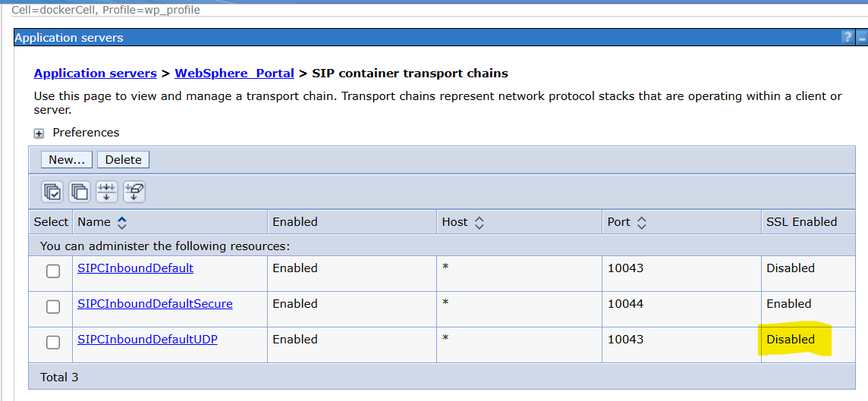Click the New... button
The width and height of the screenshot is (868, 401).
[x=67, y=160]
